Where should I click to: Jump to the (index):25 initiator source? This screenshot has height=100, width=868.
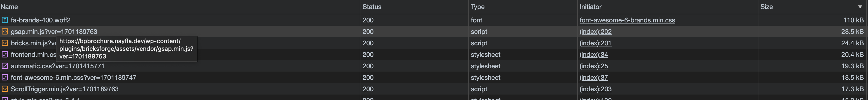[x=594, y=66]
